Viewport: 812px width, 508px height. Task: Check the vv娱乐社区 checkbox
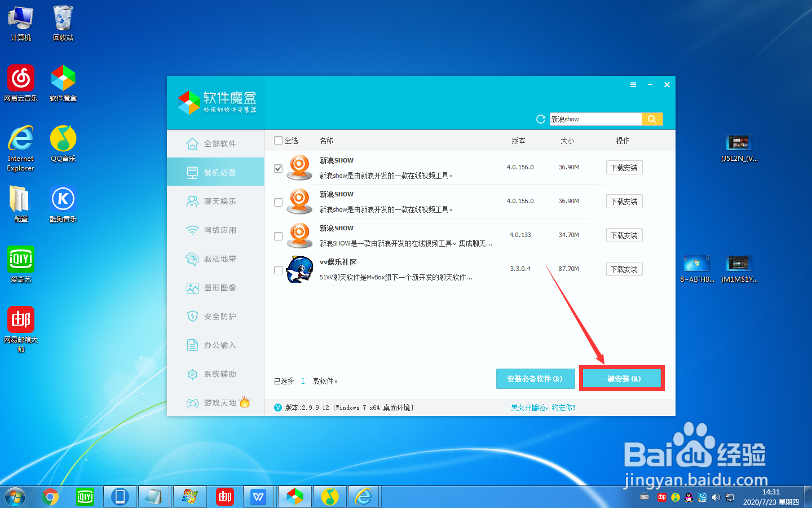pos(278,270)
